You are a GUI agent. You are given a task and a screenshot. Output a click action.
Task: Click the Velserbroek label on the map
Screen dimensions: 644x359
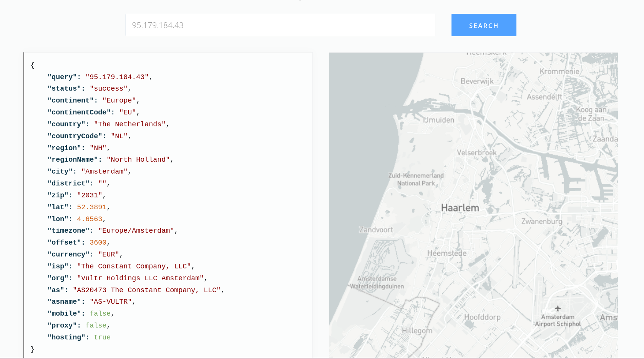(476, 153)
